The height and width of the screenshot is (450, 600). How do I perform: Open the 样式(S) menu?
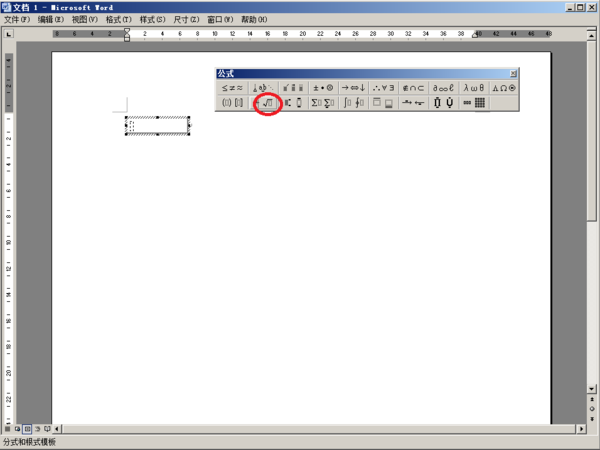click(x=152, y=20)
